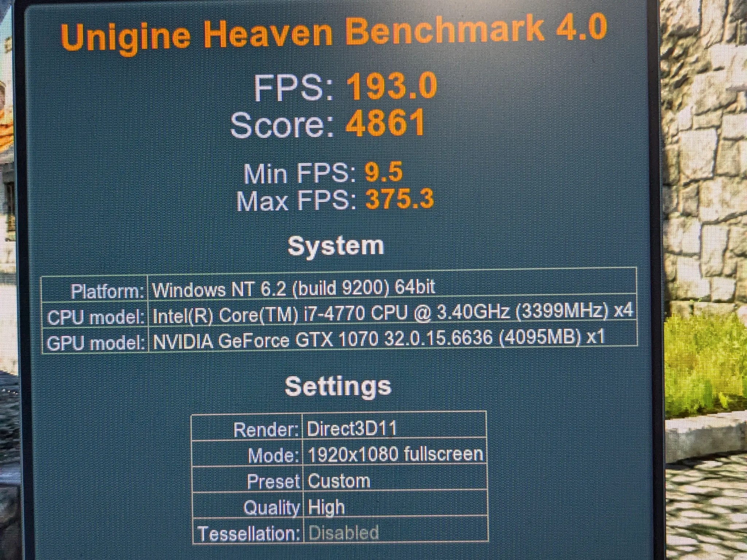
Task: Select the Score value 4861
Action: pyautogui.click(x=385, y=122)
